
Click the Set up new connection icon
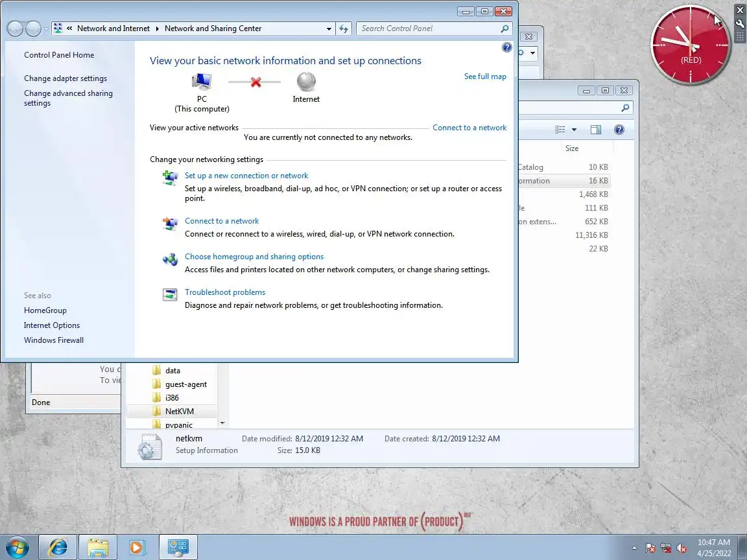point(170,178)
